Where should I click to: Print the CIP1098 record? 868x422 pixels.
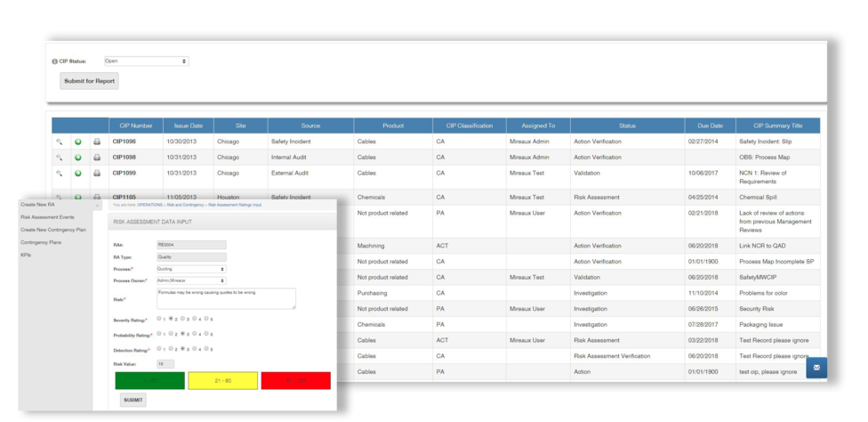pos(97,158)
